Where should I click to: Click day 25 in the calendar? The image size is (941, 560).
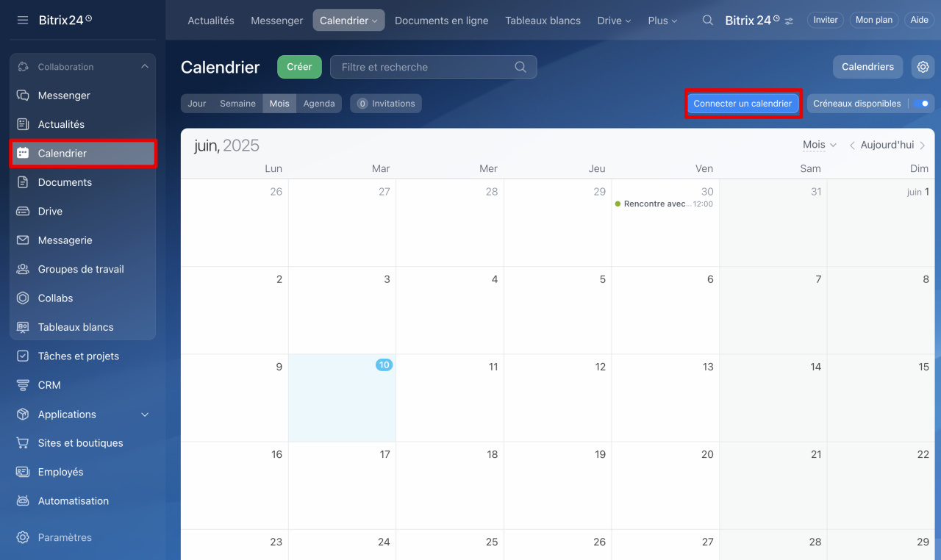click(450, 545)
